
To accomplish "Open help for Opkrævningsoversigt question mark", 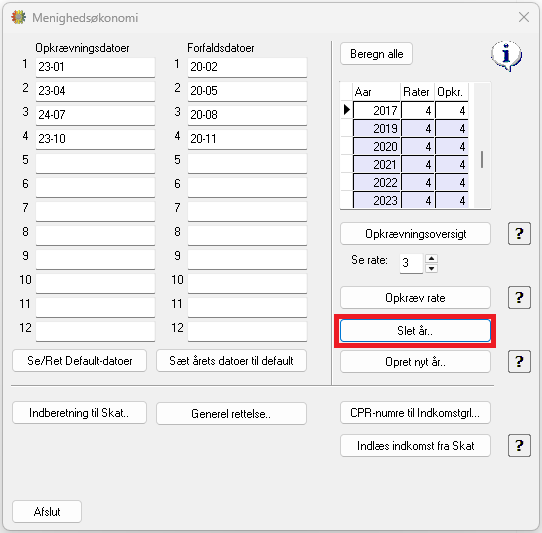I will [519, 234].
